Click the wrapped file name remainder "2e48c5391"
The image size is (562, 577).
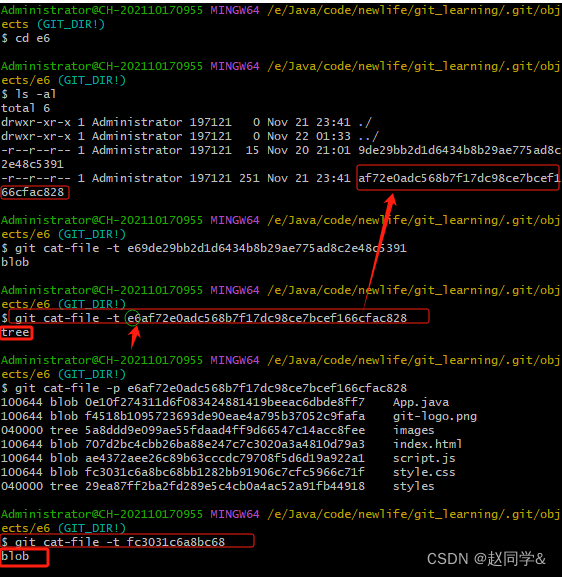pyautogui.click(x=32, y=164)
